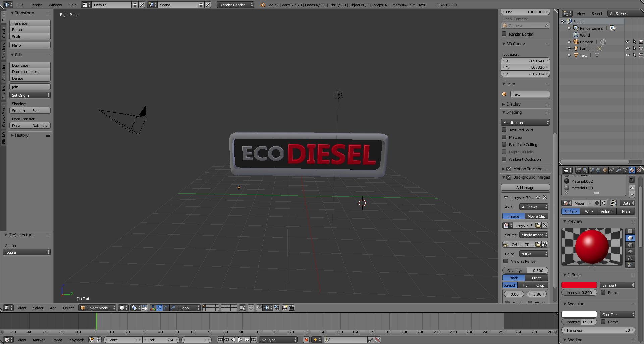Screen dimensions: 644x344
Task: Toggle the 3D manipulator widget icon
Action: coord(153,308)
